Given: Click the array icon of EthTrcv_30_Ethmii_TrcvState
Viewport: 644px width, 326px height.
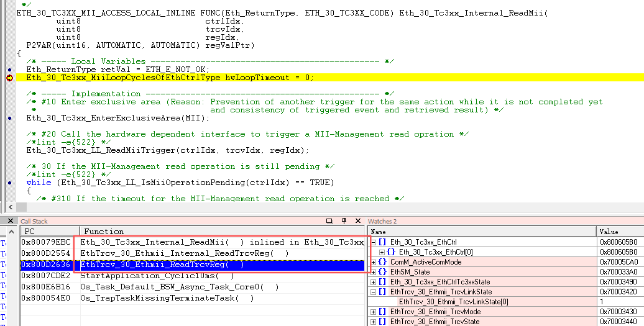Looking at the screenshot, I should point(382,322).
